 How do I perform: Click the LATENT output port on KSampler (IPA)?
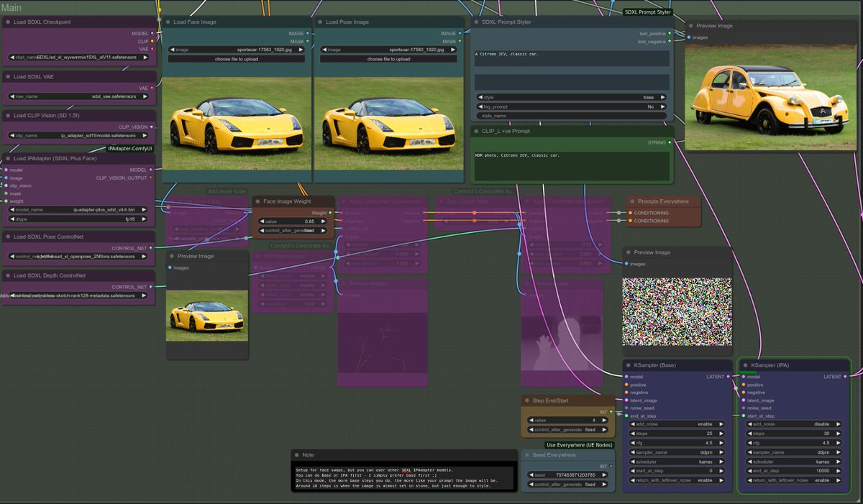pyautogui.click(x=845, y=377)
